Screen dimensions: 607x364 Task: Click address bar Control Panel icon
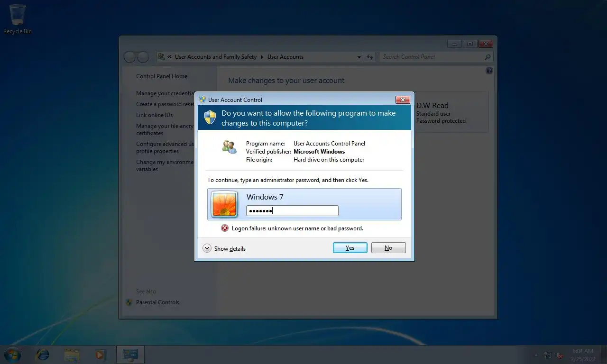tap(161, 57)
